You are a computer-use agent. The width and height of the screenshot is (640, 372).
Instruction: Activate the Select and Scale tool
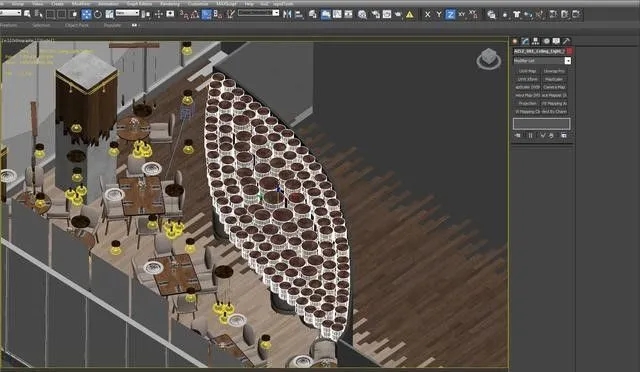pyautogui.click(x=109, y=15)
